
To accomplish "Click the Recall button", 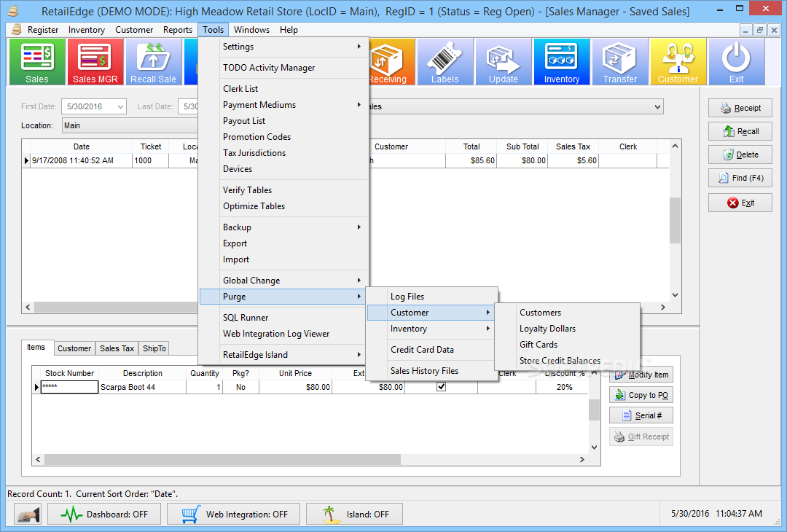I will [740, 131].
